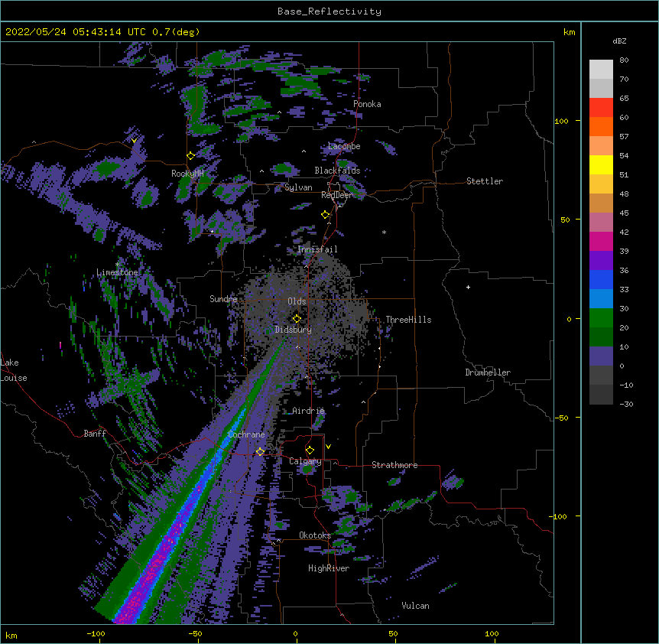This screenshot has width=659, height=644.
Task: Select the Didsbury label
Action: click(294, 330)
